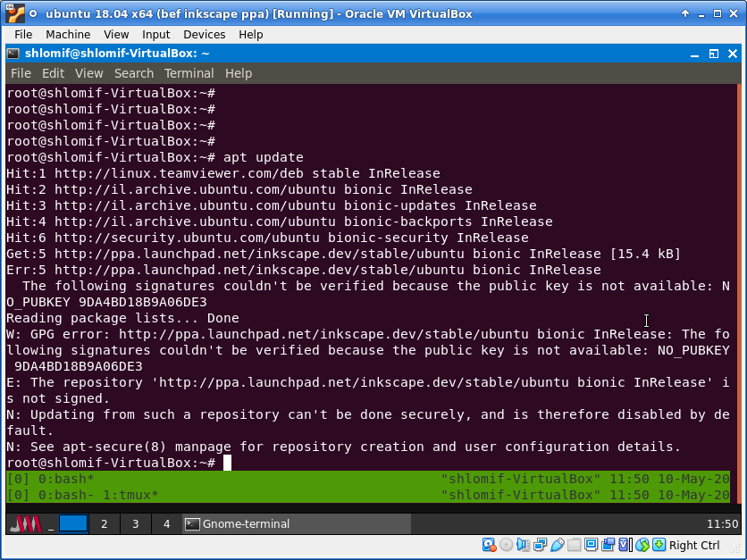Image resolution: width=747 pixels, height=560 pixels.
Task: Switch to the highlighted blue workspace 1 in the pager
Action: click(x=73, y=523)
